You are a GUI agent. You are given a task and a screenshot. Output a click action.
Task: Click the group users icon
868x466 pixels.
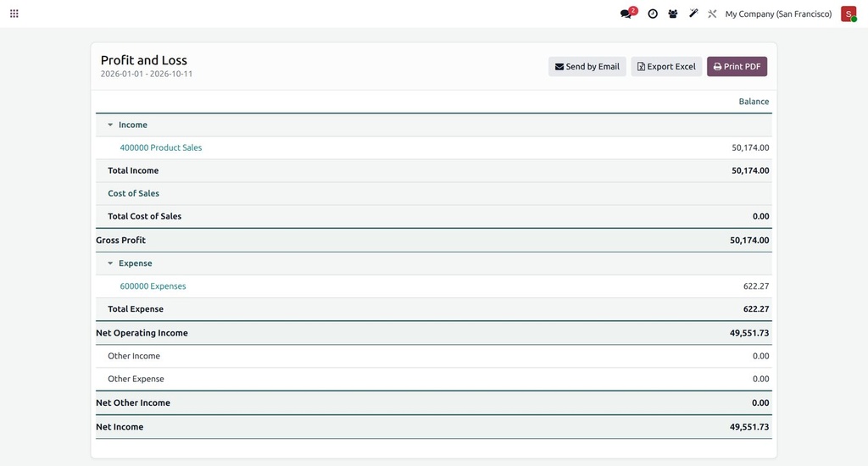(x=672, y=14)
